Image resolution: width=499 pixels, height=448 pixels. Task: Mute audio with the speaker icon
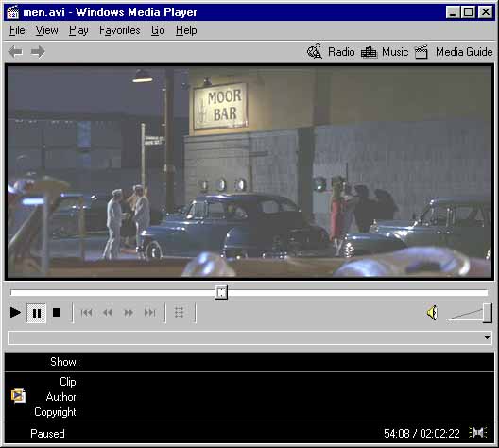[x=433, y=313]
